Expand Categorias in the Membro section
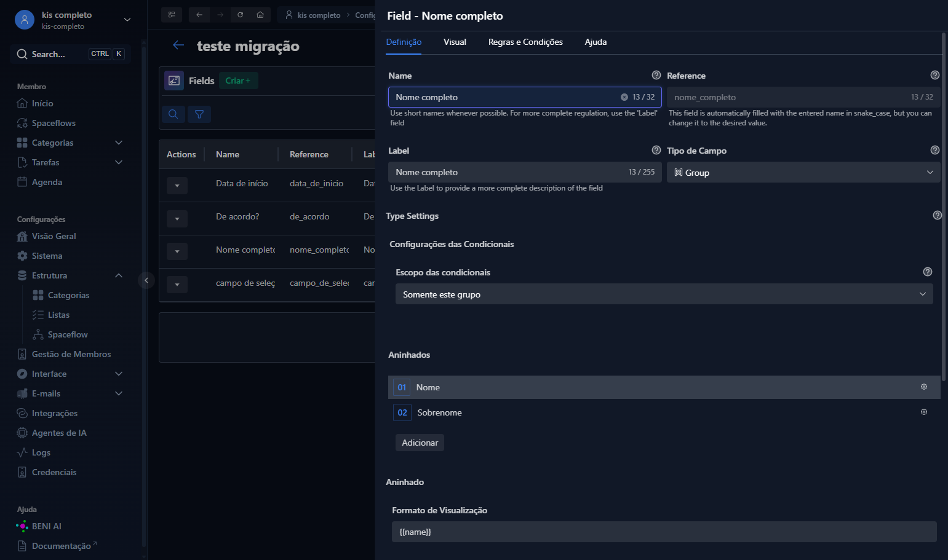Image resolution: width=948 pixels, height=560 pixels. (x=119, y=143)
